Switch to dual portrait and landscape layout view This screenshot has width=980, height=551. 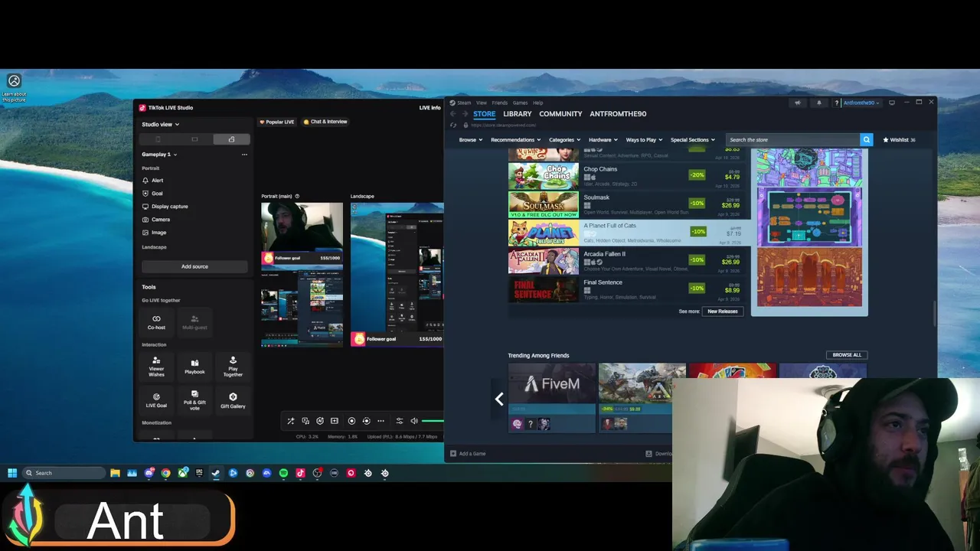click(x=231, y=139)
